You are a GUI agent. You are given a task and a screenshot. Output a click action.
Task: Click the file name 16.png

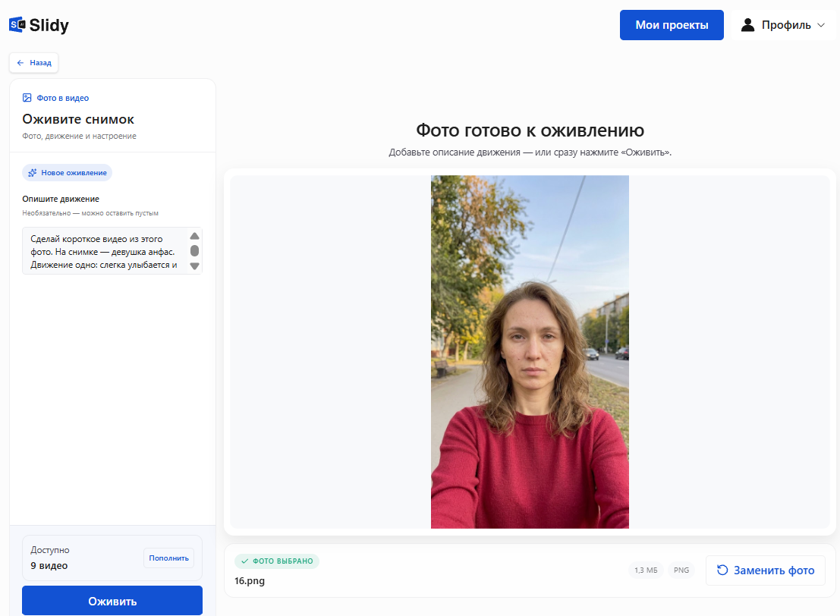(250, 580)
